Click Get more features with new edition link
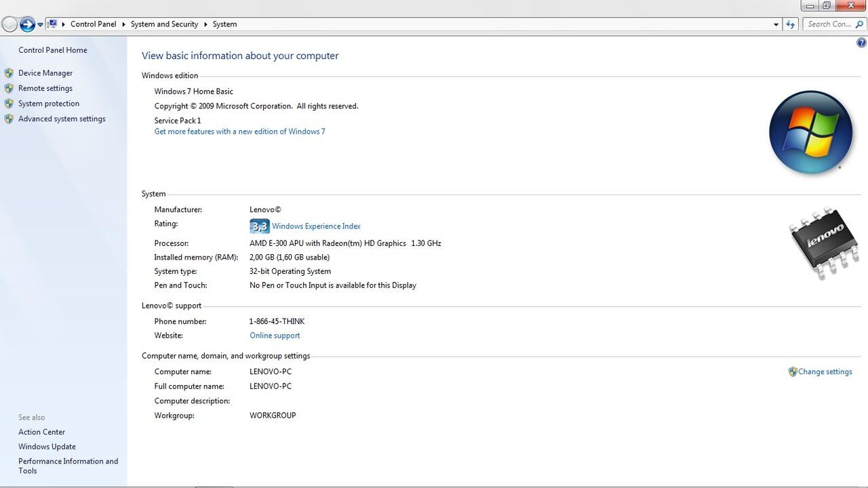The width and height of the screenshot is (868, 488). pyautogui.click(x=239, y=131)
